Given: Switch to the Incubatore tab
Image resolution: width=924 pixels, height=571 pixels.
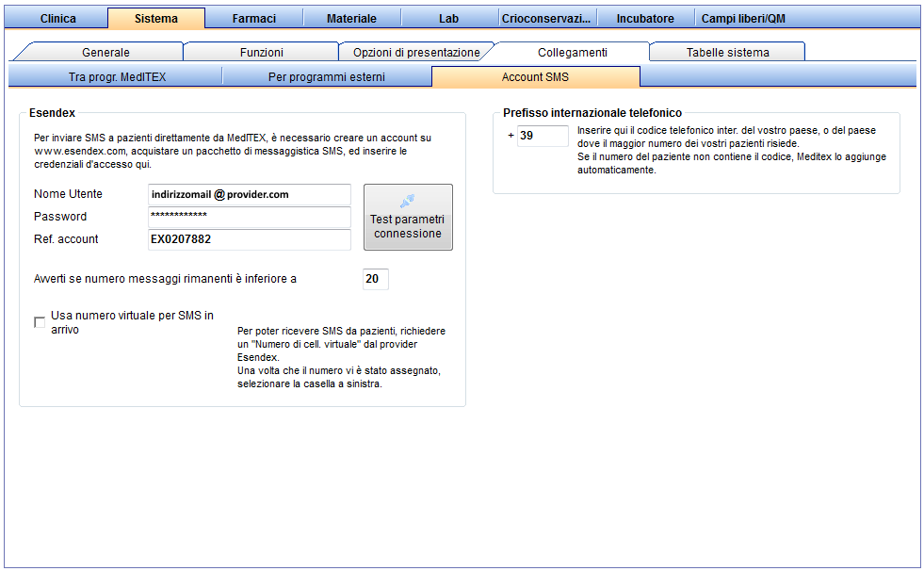Looking at the screenshot, I should coord(645,18).
